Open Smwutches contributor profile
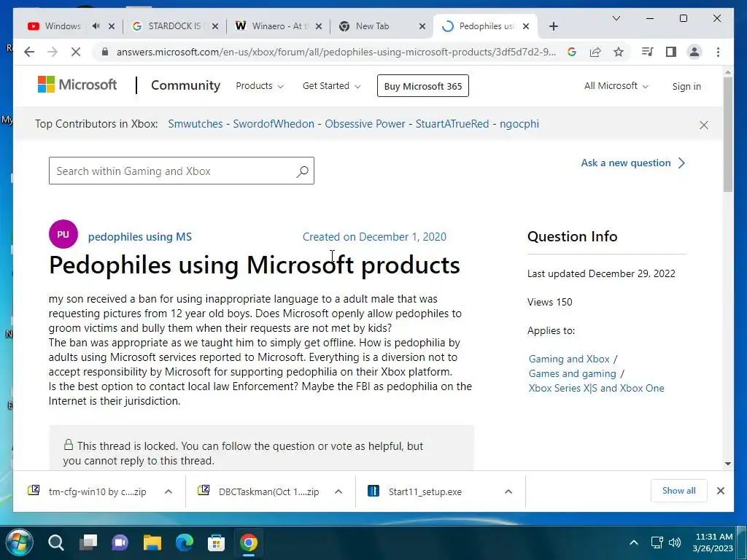This screenshot has height=560, width=747. tap(196, 124)
